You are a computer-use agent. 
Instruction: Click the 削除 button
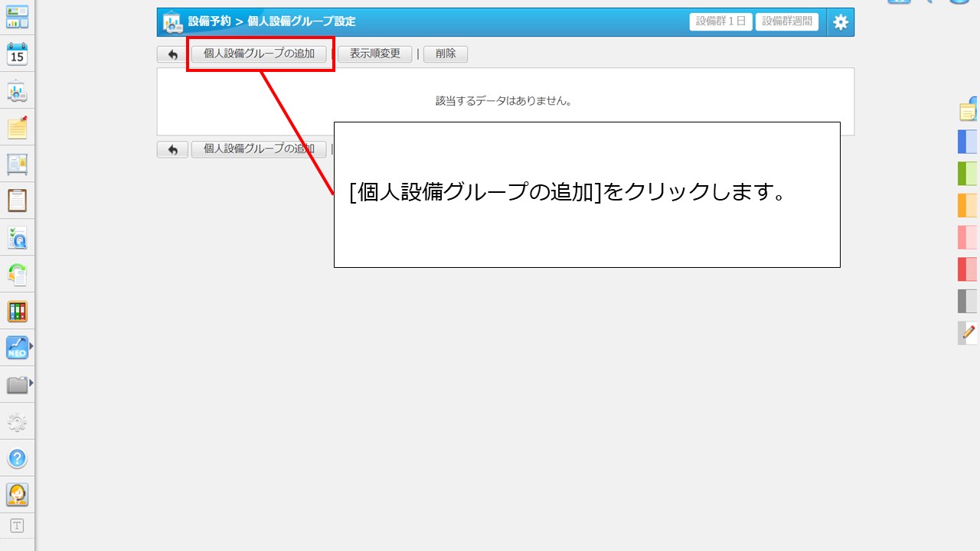pyautogui.click(x=446, y=54)
